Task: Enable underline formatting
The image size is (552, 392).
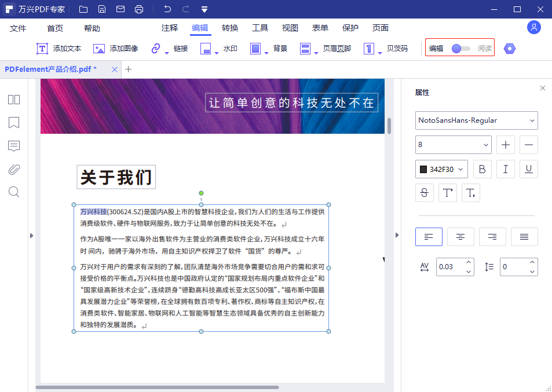Action: (x=528, y=168)
